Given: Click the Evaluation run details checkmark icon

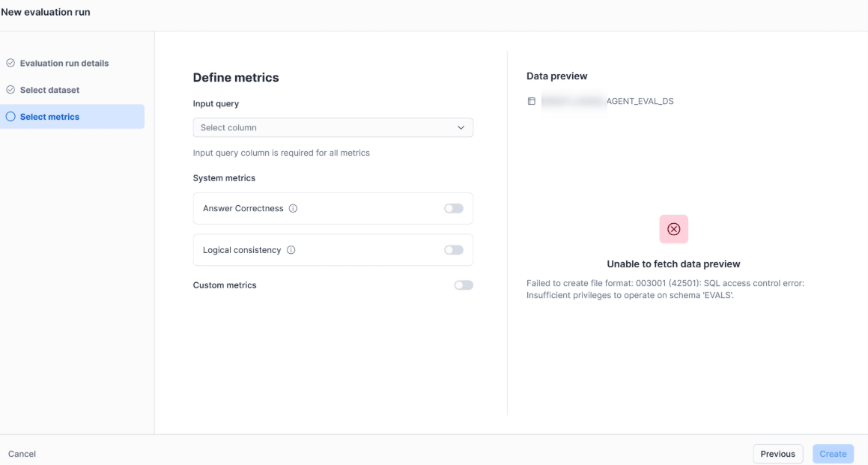Looking at the screenshot, I should (10, 63).
